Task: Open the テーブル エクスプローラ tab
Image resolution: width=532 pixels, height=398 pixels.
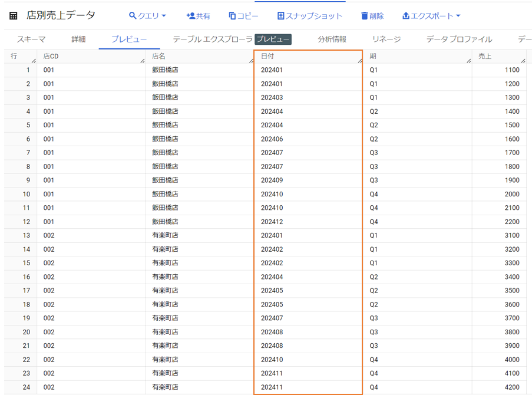Action: click(213, 40)
